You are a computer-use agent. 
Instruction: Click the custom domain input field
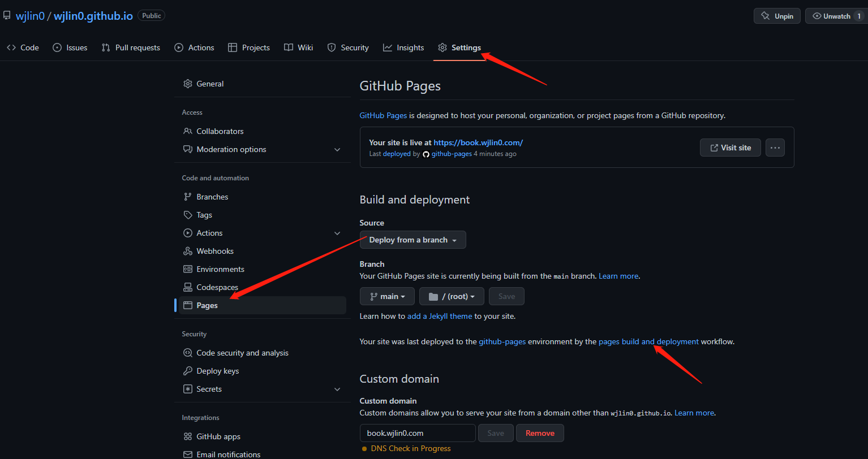click(417, 433)
